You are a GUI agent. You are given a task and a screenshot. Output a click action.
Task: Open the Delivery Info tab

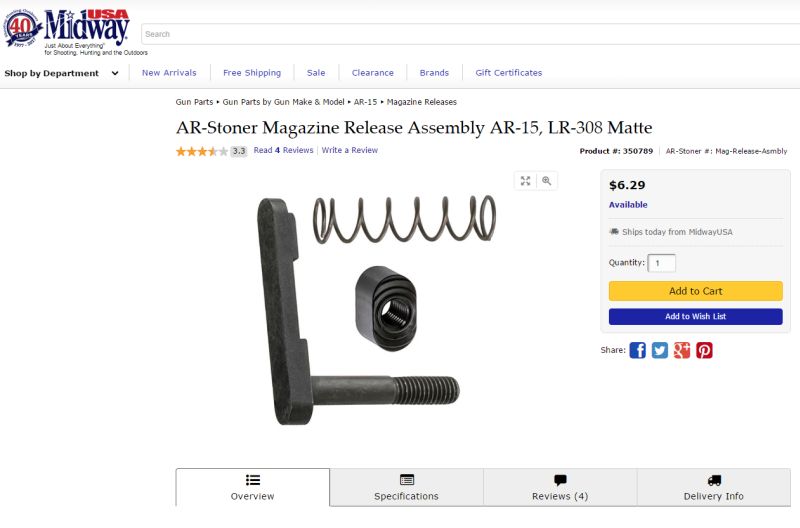[x=714, y=487]
